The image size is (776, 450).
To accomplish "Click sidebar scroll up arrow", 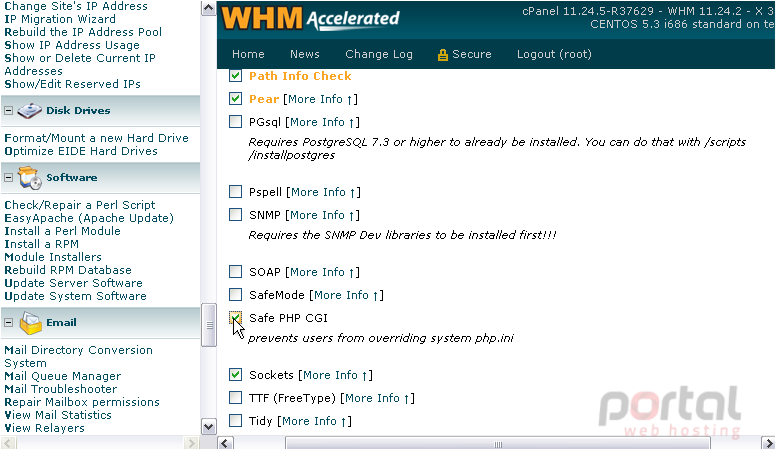I will pos(209,8).
